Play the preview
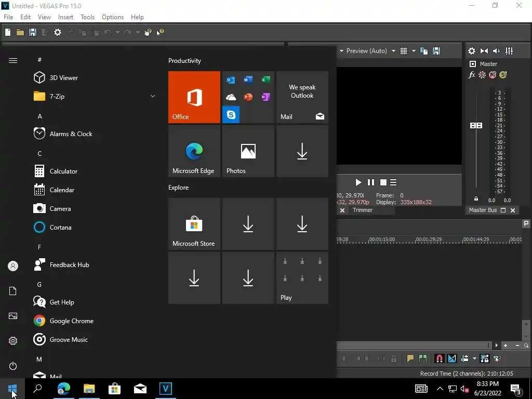The width and height of the screenshot is (532, 399). tap(358, 182)
